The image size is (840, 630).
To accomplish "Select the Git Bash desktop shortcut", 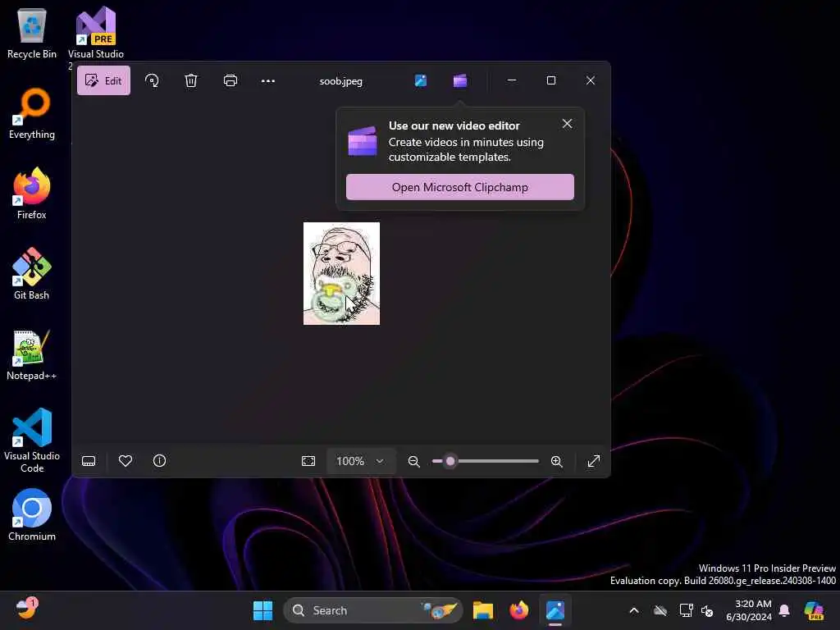I will pos(32,274).
